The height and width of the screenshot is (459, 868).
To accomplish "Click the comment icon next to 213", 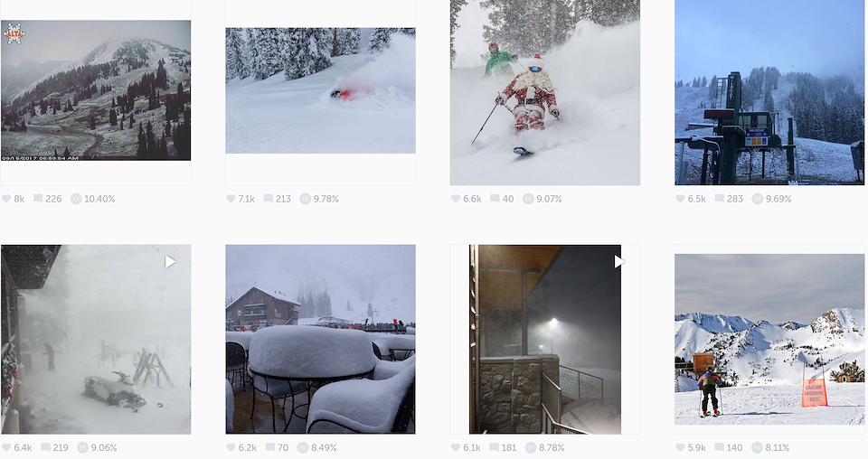I will (268, 199).
